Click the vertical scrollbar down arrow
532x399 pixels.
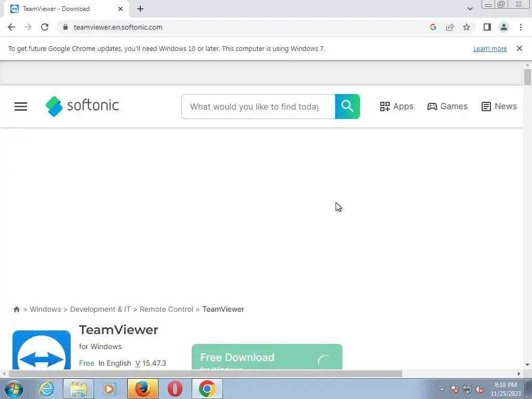tap(527, 365)
